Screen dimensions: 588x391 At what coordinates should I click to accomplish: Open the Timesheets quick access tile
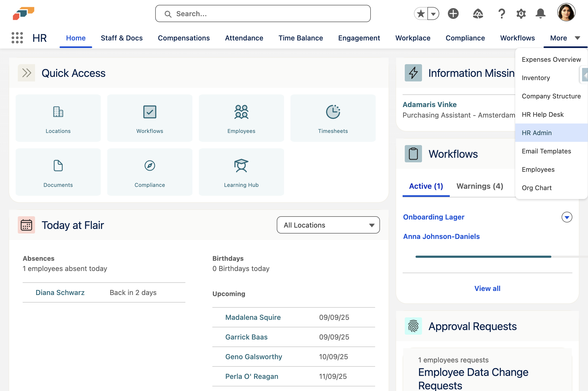click(333, 118)
